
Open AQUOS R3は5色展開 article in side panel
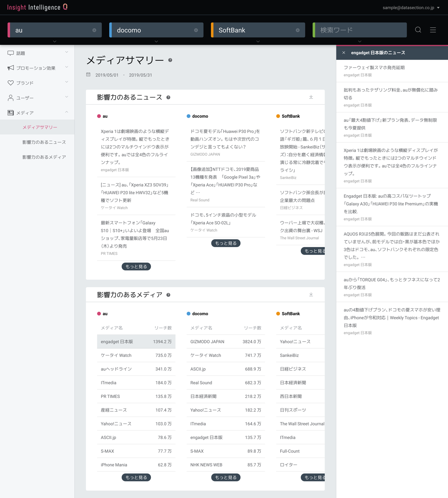pos(392,249)
